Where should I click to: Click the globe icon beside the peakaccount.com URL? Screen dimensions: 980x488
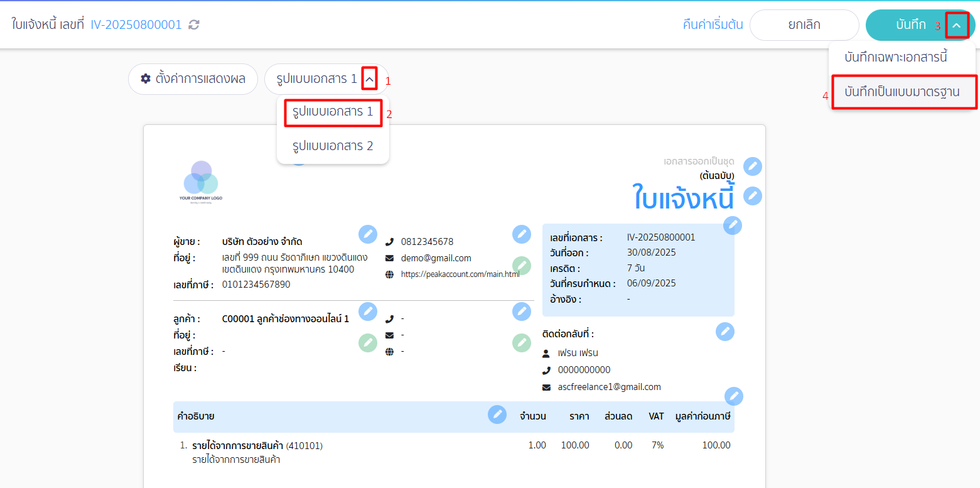(x=389, y=274)
